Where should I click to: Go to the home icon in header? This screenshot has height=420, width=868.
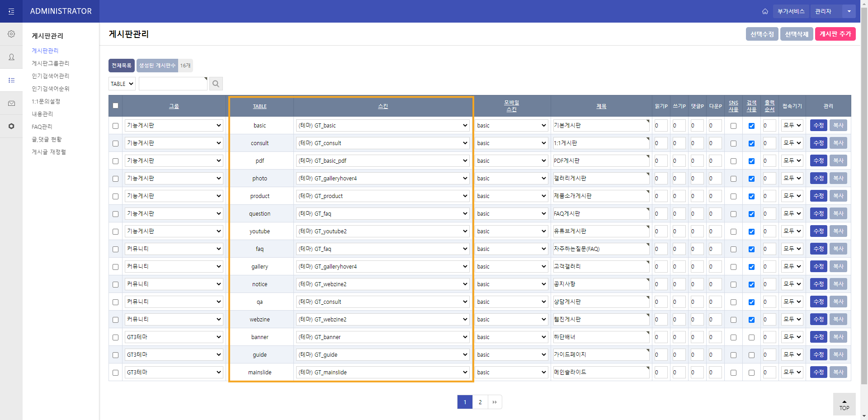coord(765,11)
